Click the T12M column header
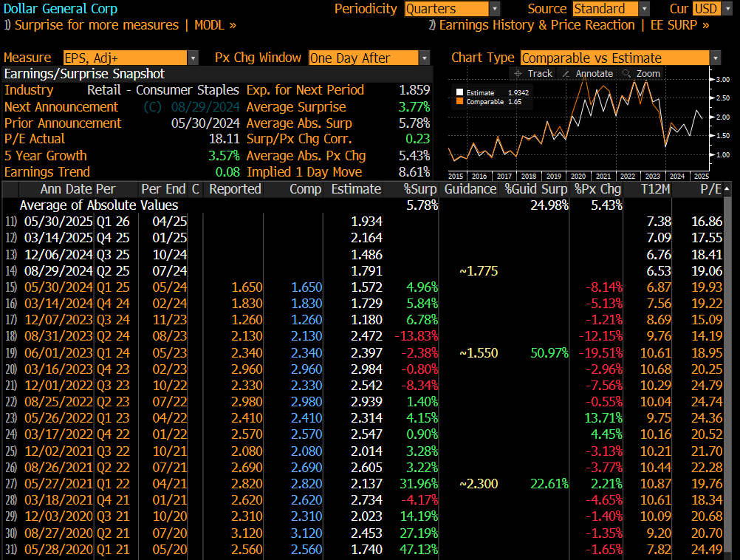This screenshot has width=740, height=560. coord(656,189)
